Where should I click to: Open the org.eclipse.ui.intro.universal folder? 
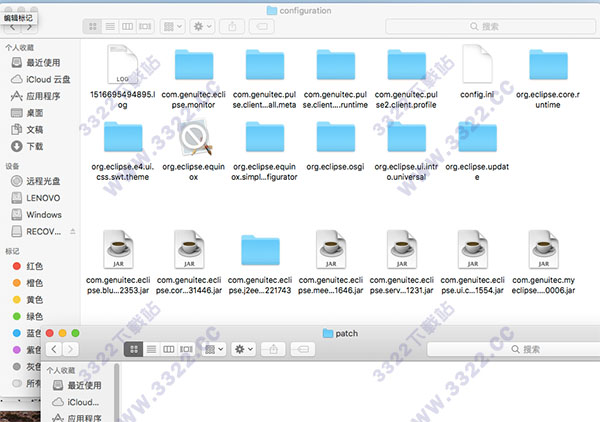(x=406, y=137)
